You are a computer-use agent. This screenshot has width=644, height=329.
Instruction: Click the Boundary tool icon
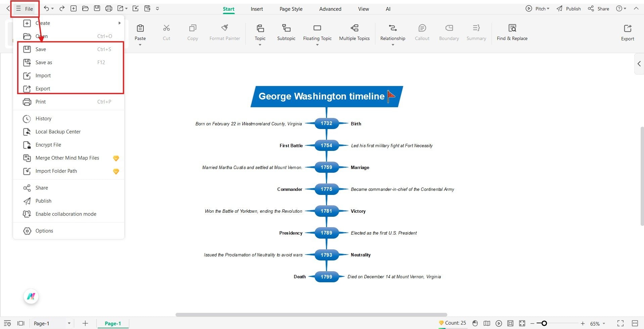(x=449, y=28)
